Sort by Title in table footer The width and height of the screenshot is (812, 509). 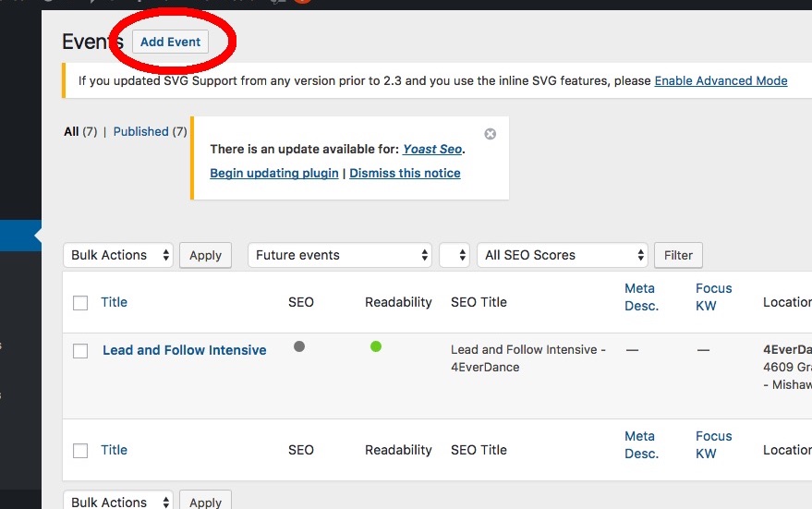(x=114, y=450)
